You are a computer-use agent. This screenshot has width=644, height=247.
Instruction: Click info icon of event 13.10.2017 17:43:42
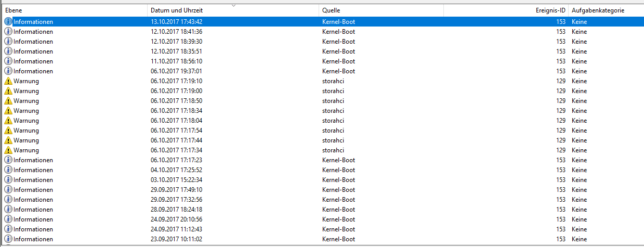[8, 22]
